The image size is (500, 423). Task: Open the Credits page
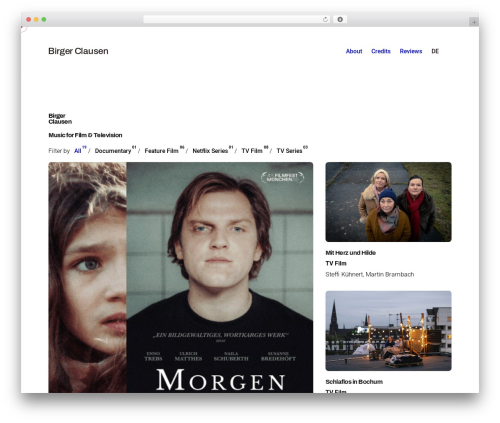381,51
